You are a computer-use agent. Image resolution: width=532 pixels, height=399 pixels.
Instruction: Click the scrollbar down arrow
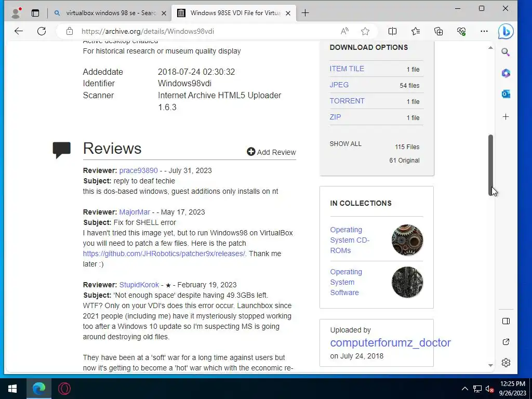[x=490, y=365]
